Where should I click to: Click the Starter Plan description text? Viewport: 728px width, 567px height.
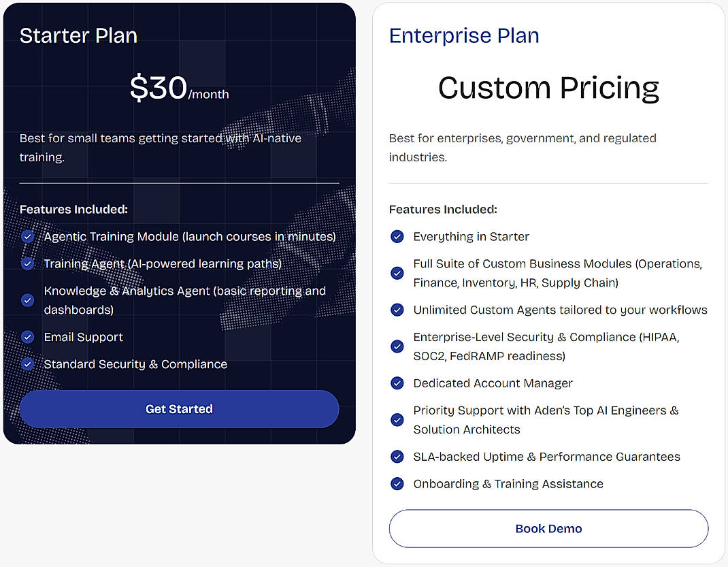160,147
